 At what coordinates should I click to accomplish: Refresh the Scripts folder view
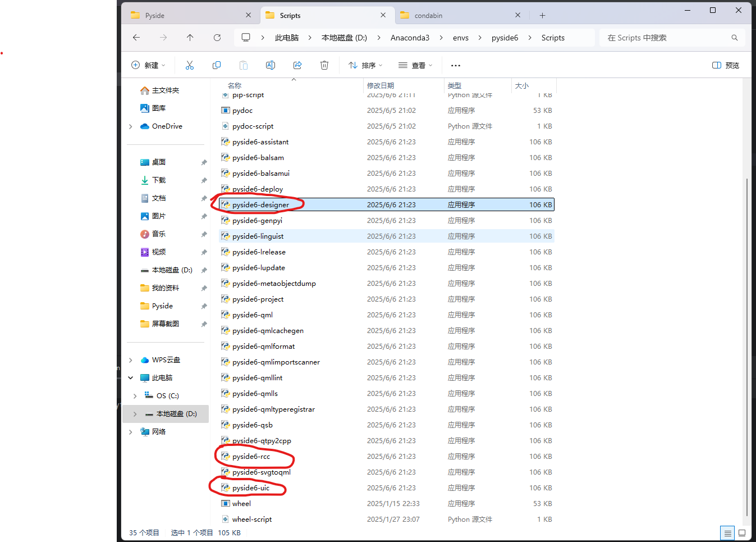point(217,38)
